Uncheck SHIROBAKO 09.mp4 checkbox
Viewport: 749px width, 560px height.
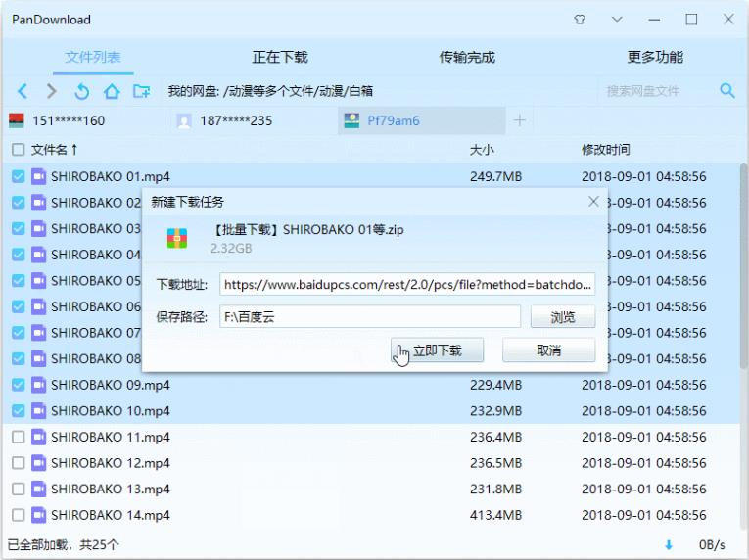[x=19, y=385]
